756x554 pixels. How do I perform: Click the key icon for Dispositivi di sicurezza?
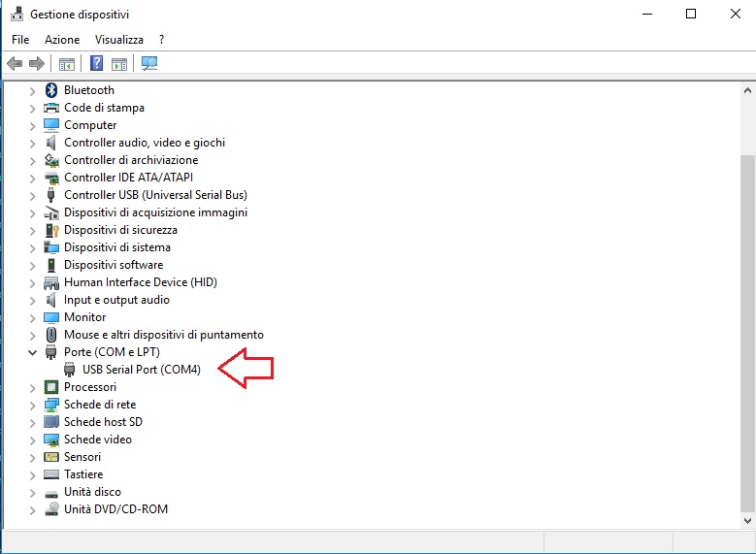51,230
